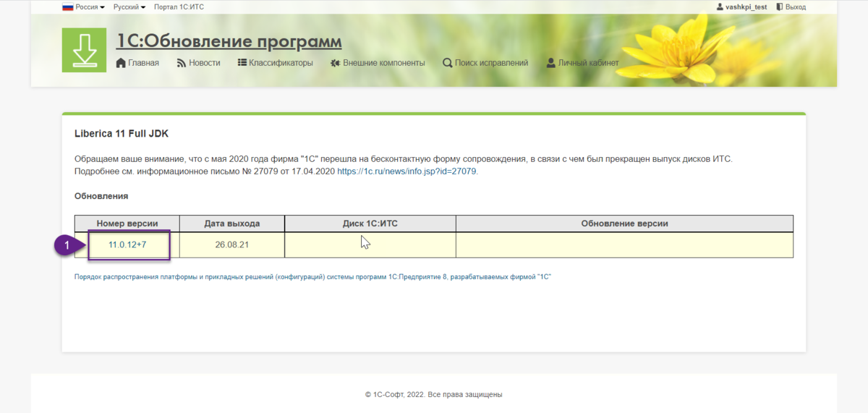Open the Внешние компоненты menu item

[384, 63]
